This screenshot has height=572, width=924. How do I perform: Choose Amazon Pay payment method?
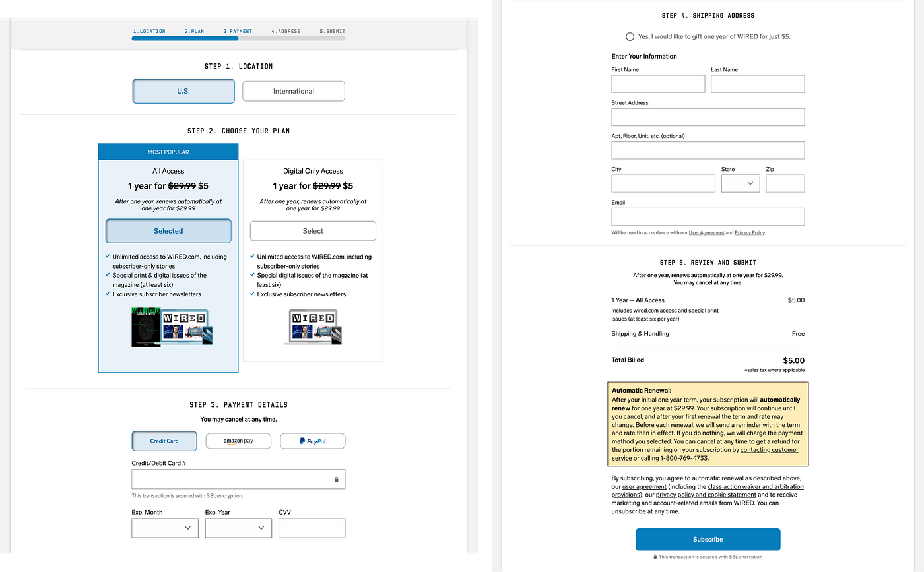238,441
